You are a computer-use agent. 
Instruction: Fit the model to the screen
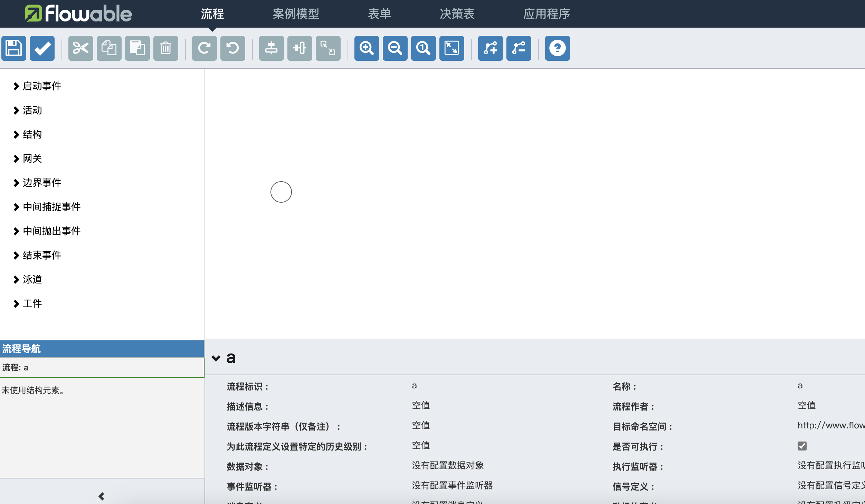[x=451, y=48]
